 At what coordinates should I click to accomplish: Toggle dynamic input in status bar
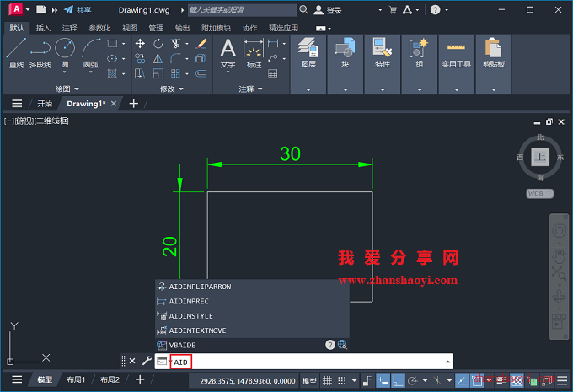383,381
